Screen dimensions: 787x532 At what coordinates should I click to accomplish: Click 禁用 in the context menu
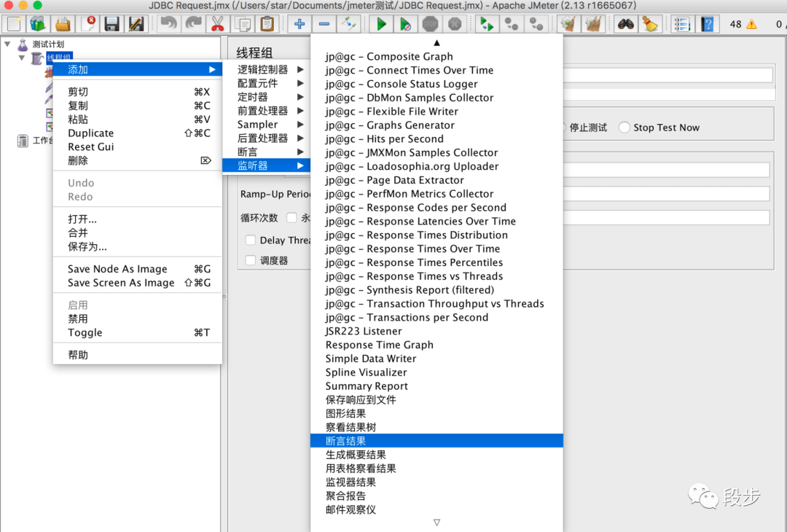[137, 318]
